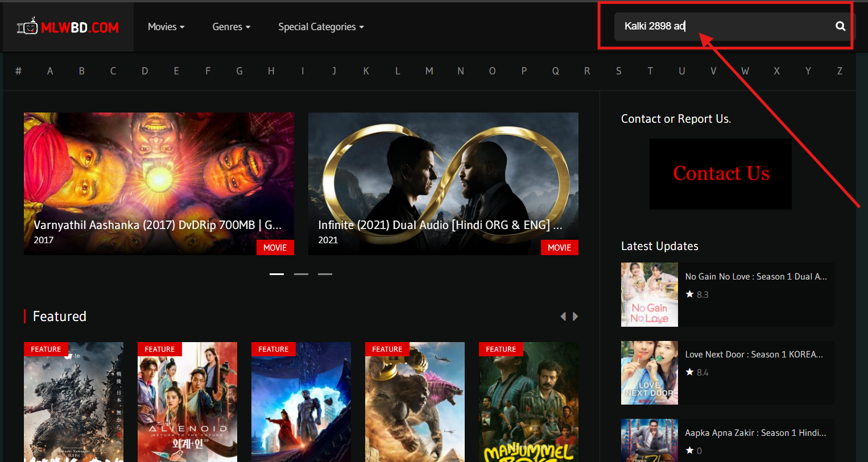This screenshot has width=868, height=462.
Task: Filter titles by letter P
Action: [x=524, y=71]
